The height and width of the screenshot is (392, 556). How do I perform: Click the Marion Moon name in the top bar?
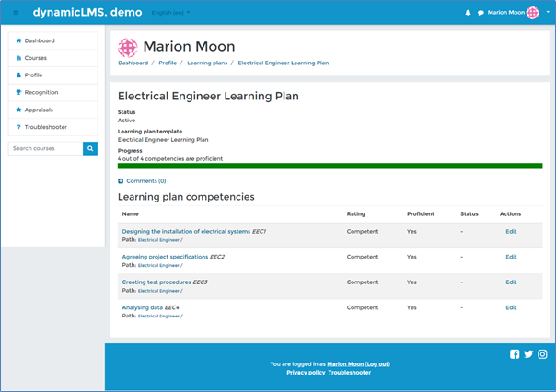(x=505, y=13)
